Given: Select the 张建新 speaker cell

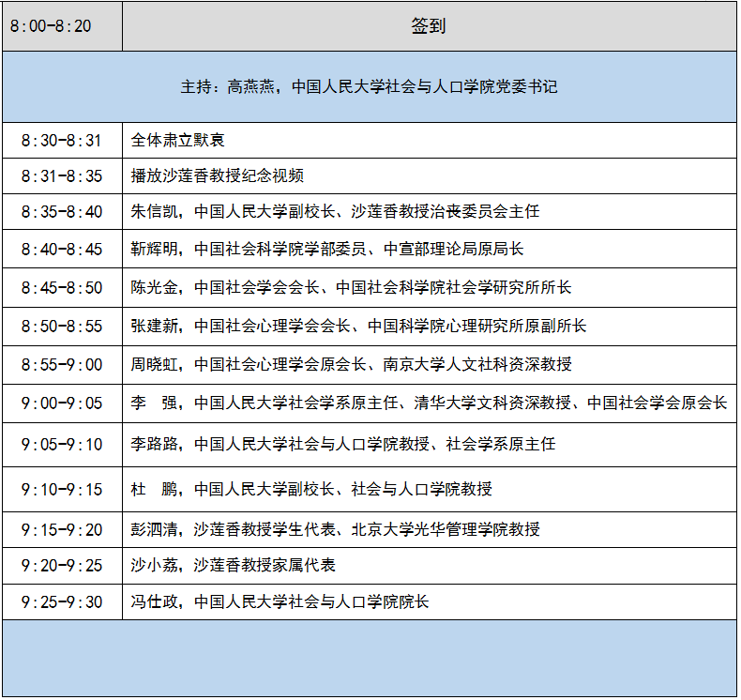Looking at the screenshot, I should 358,327.
